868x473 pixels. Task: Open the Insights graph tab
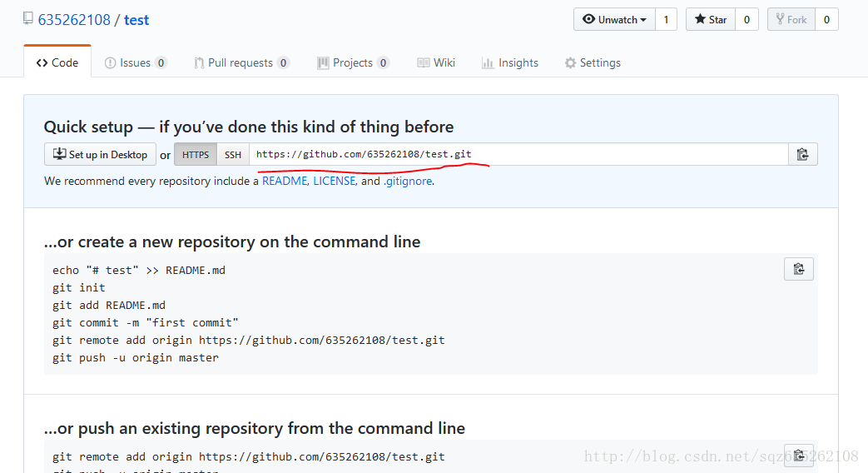tap(510, 62)
